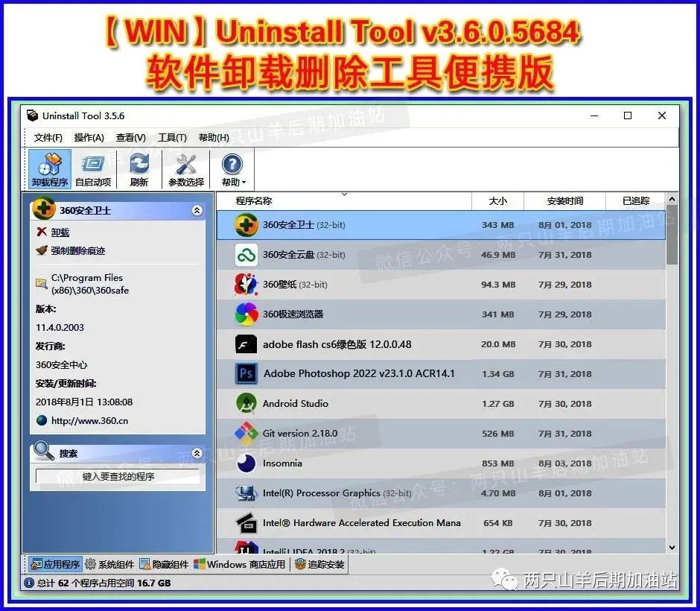
Task: Switch to Windows 商店应用 tab
Action: (x=239, y=565)
